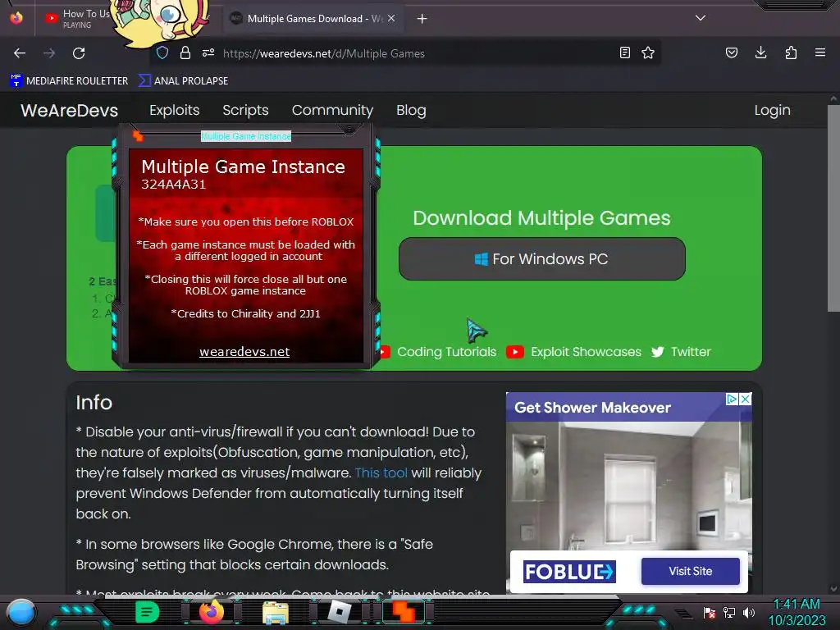The width and height of the screenshot is (840, 630).
Task: Click Visit Site button in ad
Action: tap(691, 571)
